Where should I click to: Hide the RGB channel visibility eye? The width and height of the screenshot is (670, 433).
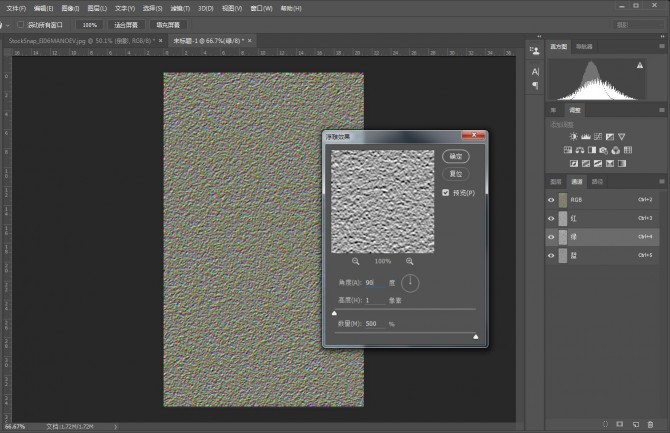pos(551,200)
